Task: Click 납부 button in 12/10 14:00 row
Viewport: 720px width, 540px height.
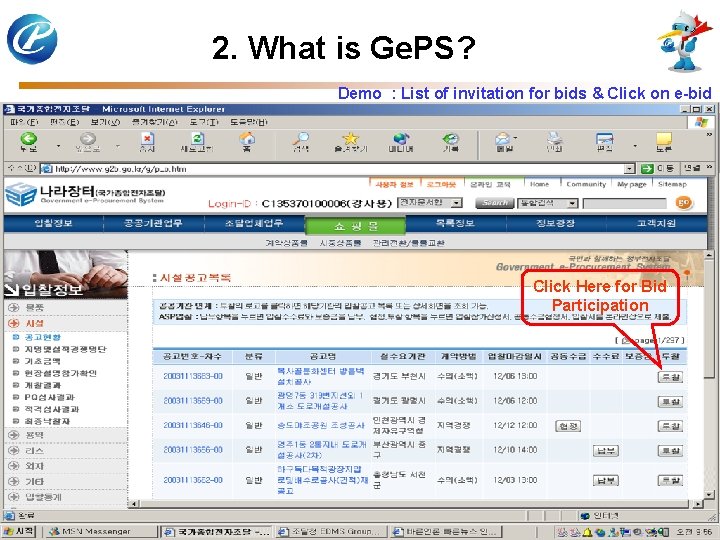Action: point(605,451)
